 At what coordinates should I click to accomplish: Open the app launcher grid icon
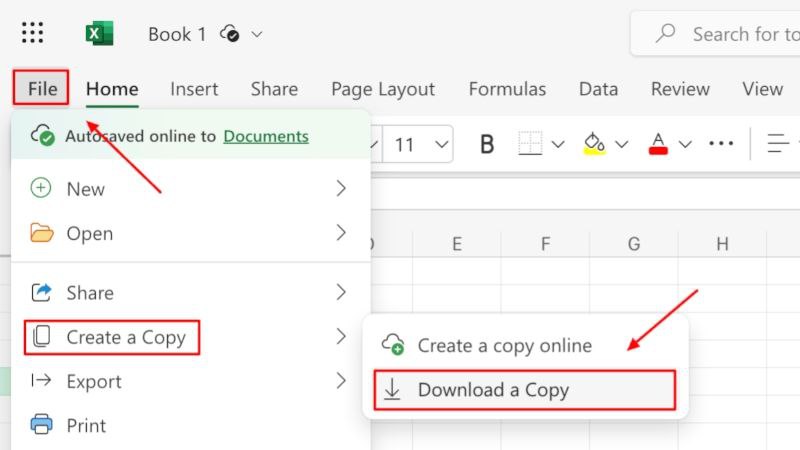pos(32,33)
